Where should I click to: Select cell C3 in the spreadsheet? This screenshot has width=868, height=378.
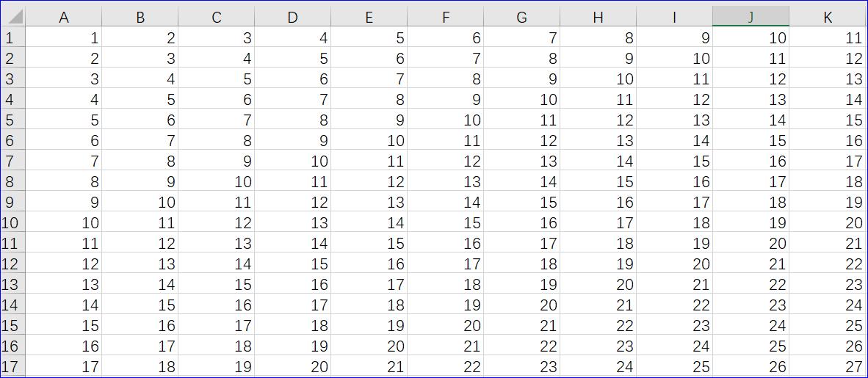[216, 79]
